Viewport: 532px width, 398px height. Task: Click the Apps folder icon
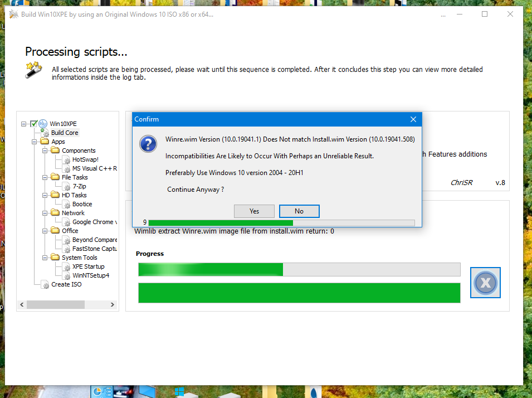pyautogui.click(x=45, y=141)
